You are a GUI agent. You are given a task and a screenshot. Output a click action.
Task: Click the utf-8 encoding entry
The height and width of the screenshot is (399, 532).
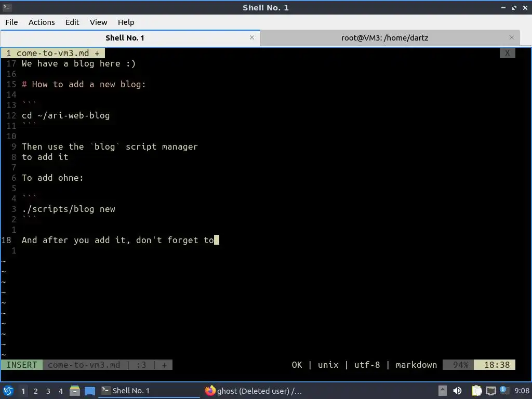click(x=367, y=365)
